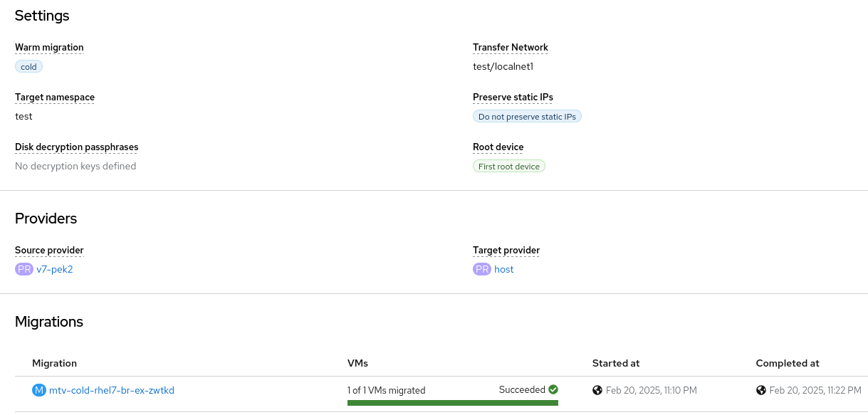This screenshot has width=868, height=415.
Task: Click the Started at column header
Action: click(616, 363)
